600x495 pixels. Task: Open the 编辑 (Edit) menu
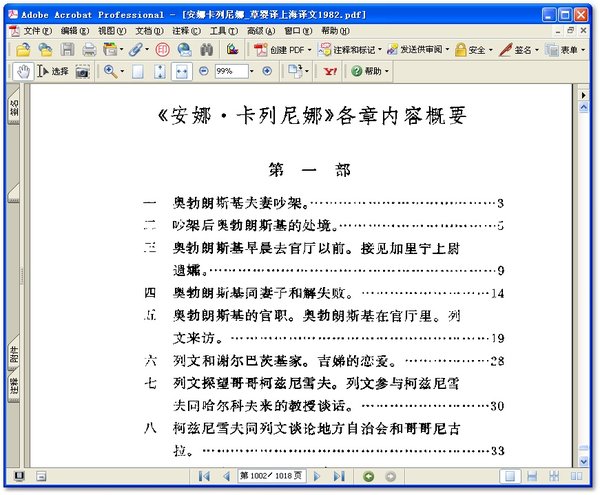pos(75,31)
